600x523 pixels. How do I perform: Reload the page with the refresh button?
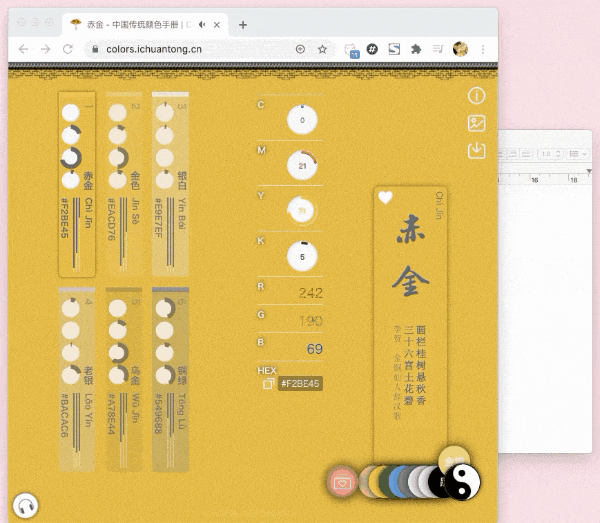pyautogui.click(x=68, y=49)
